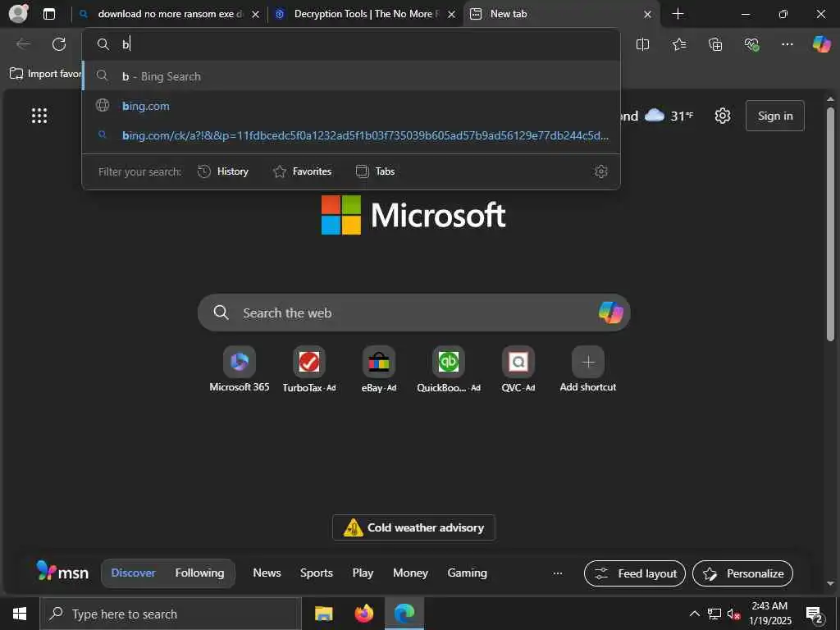
Task: Open the apps grid launcher
Action: (x=39, y=116)
